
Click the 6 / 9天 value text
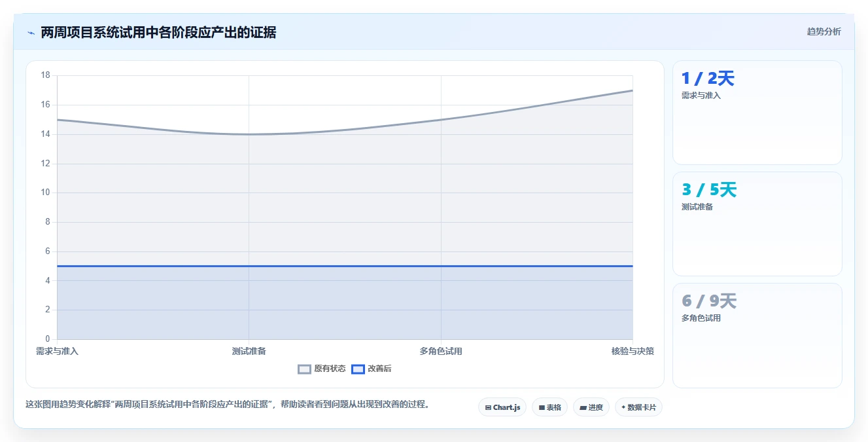[x=709, y=301]
